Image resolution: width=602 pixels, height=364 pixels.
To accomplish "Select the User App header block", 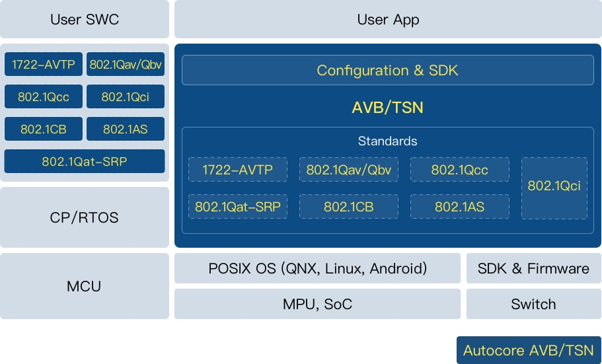I will point(388,19).
